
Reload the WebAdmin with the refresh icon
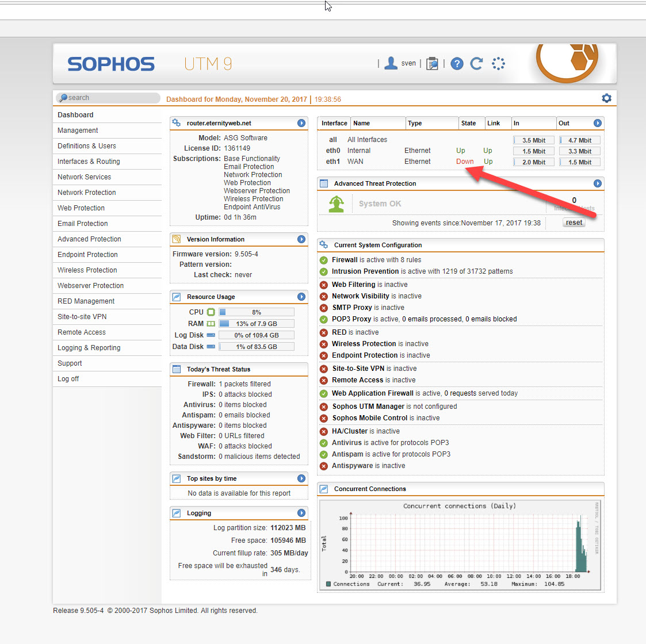[477, 63]
